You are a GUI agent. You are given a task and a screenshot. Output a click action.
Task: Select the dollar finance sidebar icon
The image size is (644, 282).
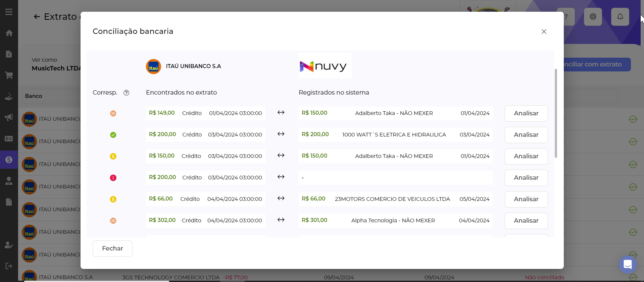click(x=9, y=160)
